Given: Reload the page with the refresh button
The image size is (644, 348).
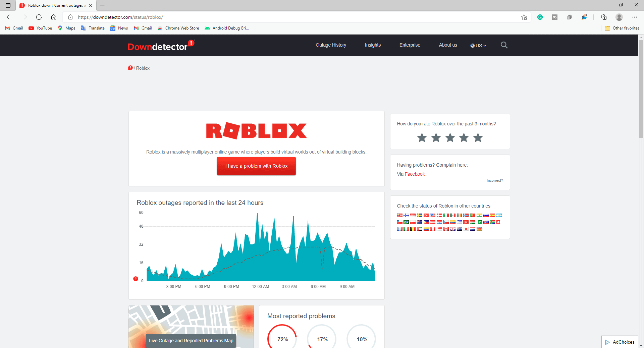Looking at the screenshot, I should (39, 17).
